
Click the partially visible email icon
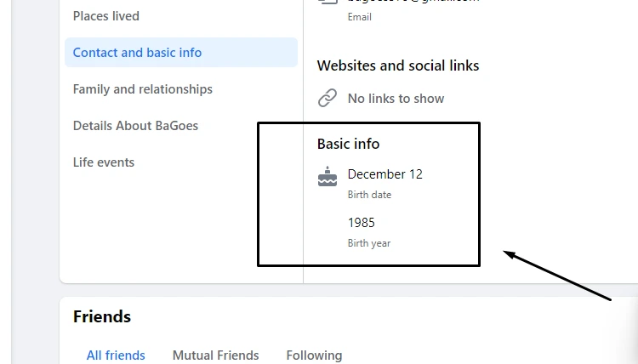click(328, 2)
